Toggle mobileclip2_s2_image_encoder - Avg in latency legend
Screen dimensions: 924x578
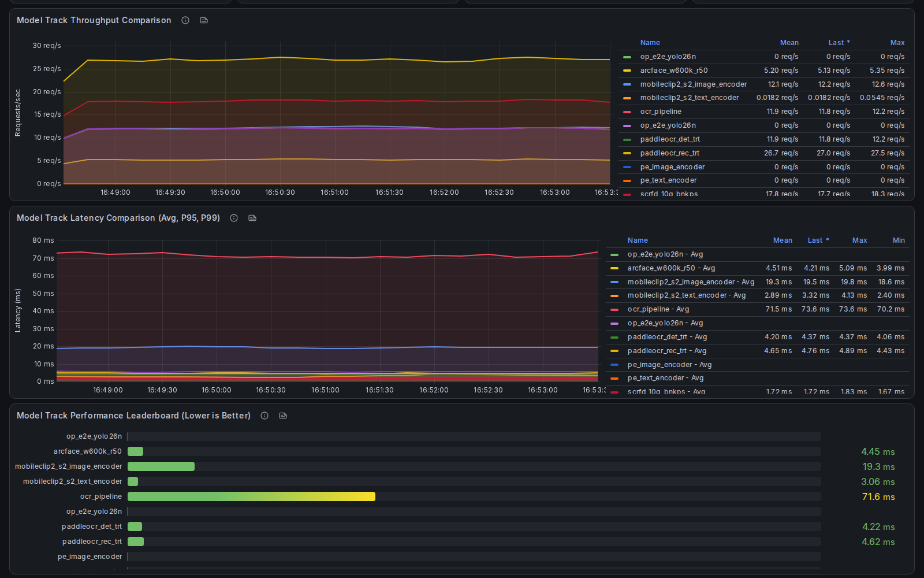click(x=691, y=282)
